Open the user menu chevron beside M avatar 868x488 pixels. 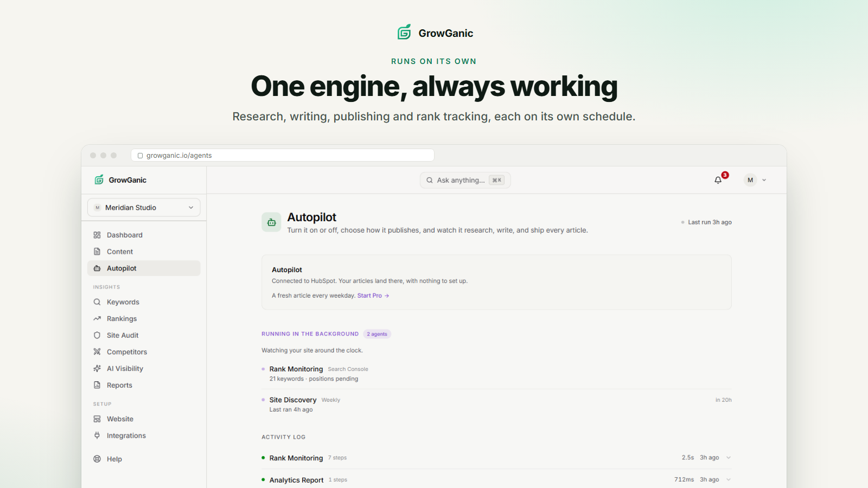(x=764, y=180)
